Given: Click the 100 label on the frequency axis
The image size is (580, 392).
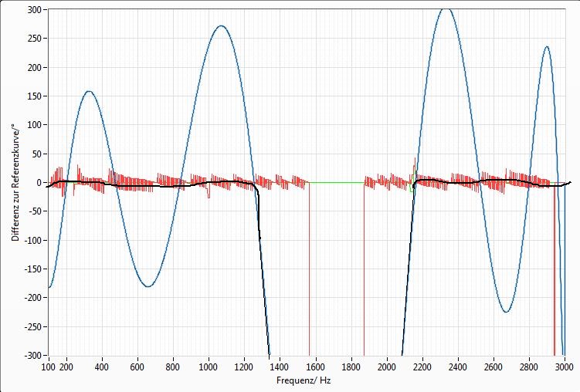Looking at the screenshot, I should 49,367.
